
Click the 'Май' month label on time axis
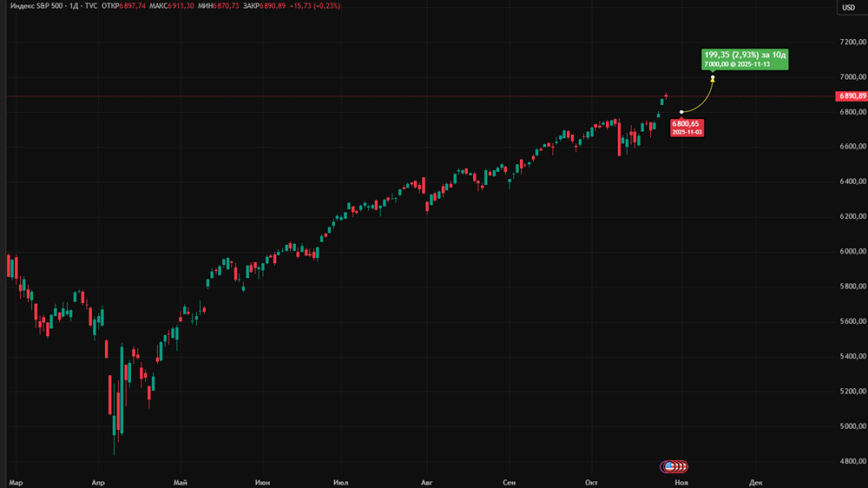coord(181,483)
